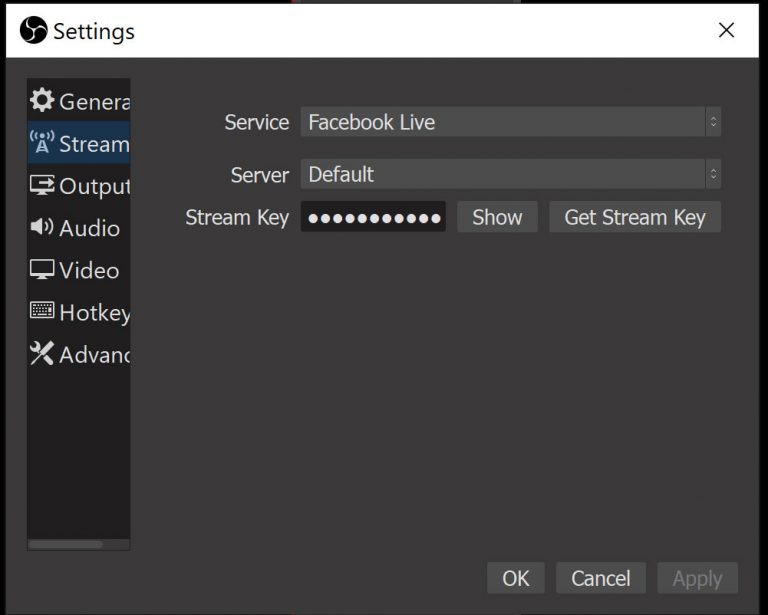The height and width of the screenshot is (615, 768).
Task: Open Hotkeys settings via the keyboard icon
Action: [x=42, y=312]
